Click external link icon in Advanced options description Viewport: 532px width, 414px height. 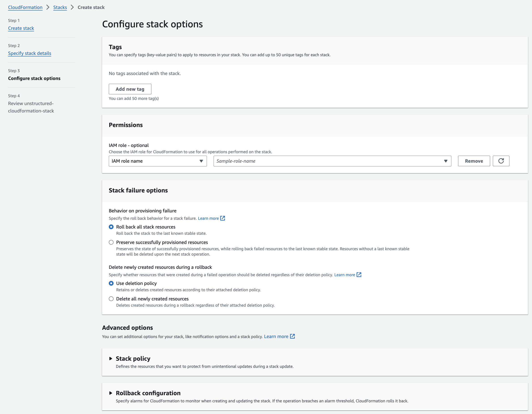[293, 336]
